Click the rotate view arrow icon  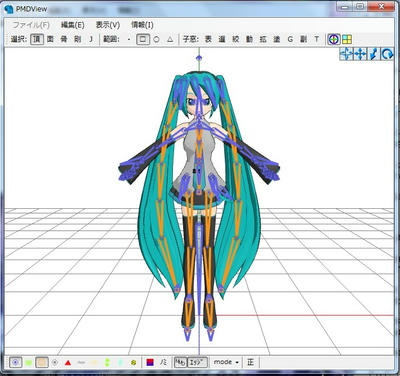pyautogui.click(x=387, y=54)
